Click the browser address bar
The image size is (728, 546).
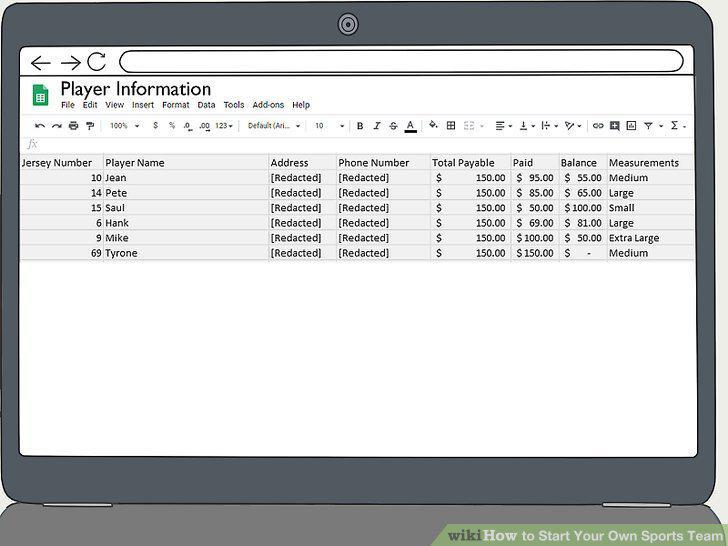[x=401, y=61]
